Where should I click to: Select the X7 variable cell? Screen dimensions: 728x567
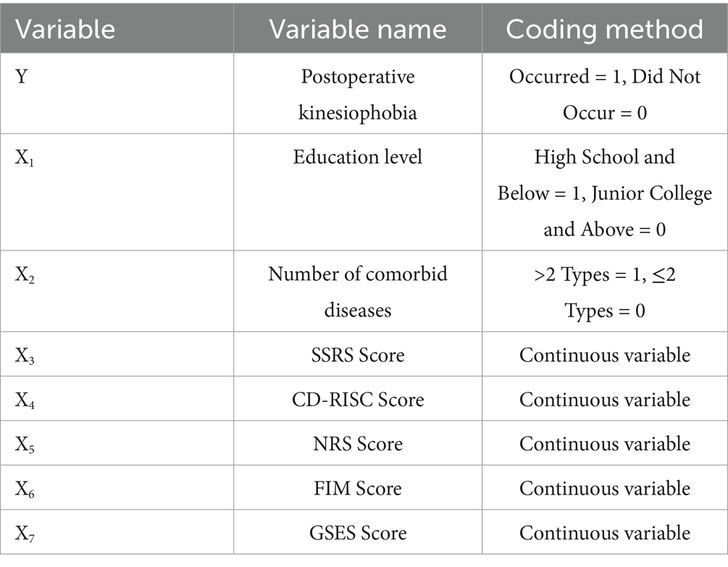coord(25,534)
